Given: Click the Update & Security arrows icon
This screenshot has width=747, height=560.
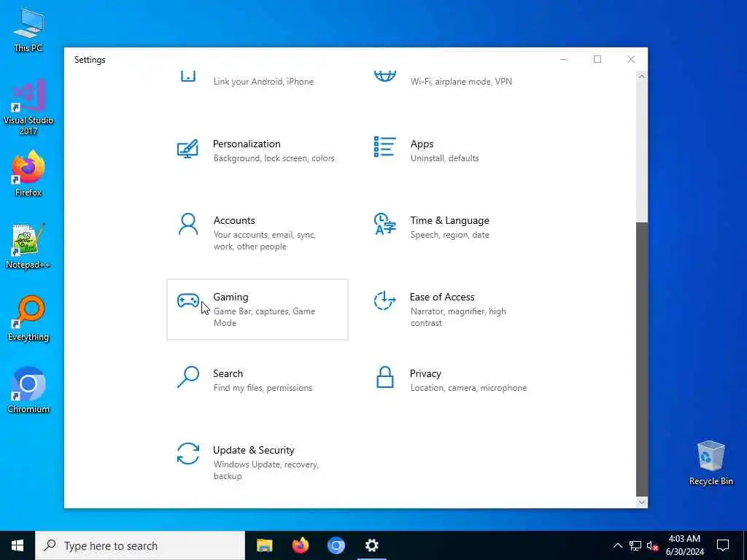Looking at the screenshot, I should point(187,454).
